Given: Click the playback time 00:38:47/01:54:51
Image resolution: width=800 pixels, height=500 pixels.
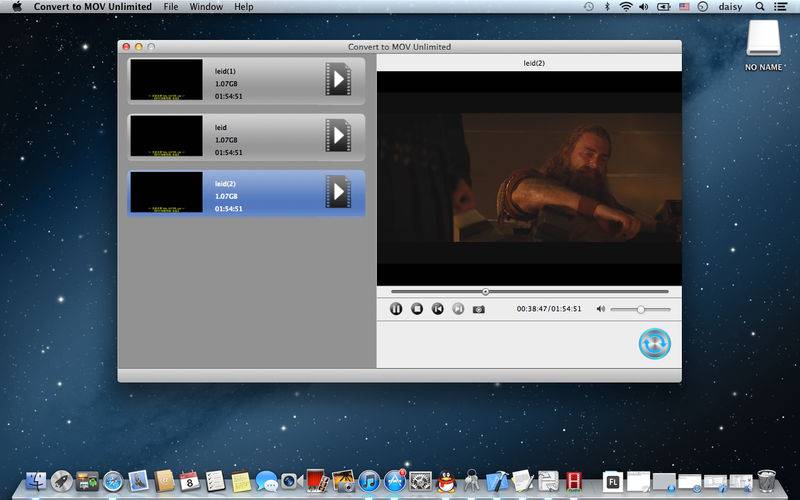Looking at the screenshot, I should coord(549,309).
